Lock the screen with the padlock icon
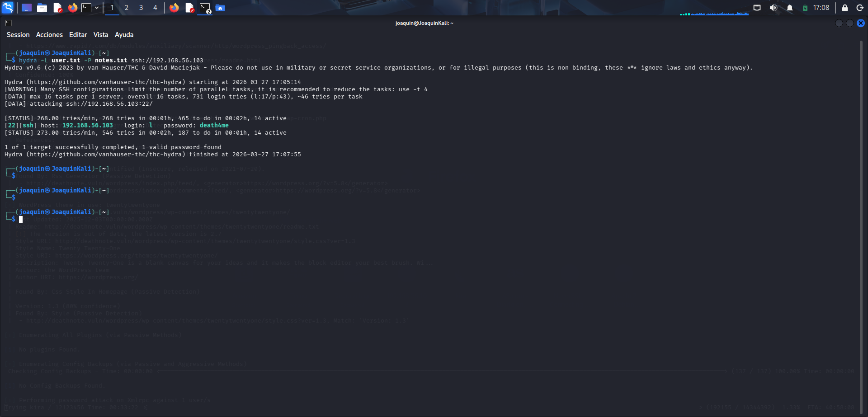The image size is (868, 417). coord(844,8)
